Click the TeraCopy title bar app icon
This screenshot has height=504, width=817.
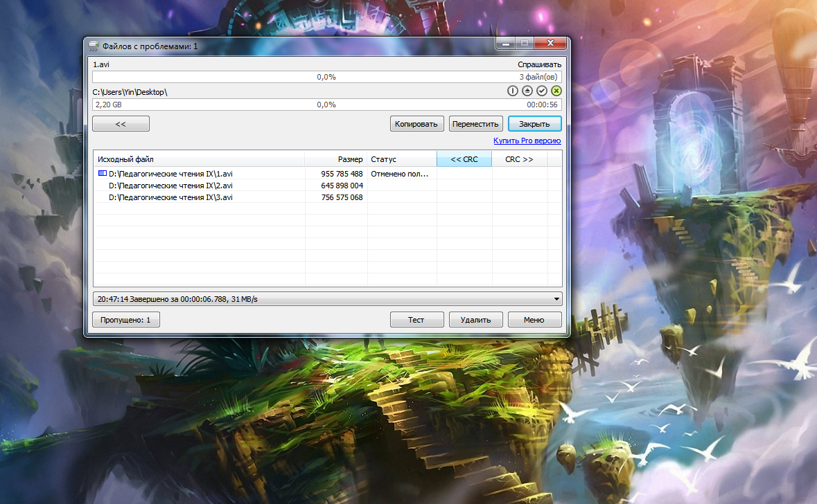94,46
